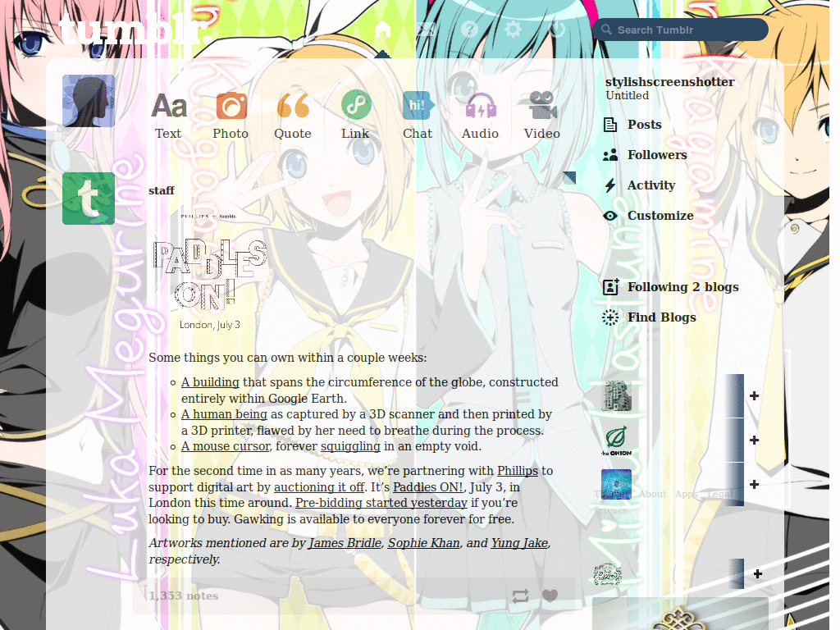840x630 pixels.
Task: Open the 'squiggling' link
Action: (350, 446)
